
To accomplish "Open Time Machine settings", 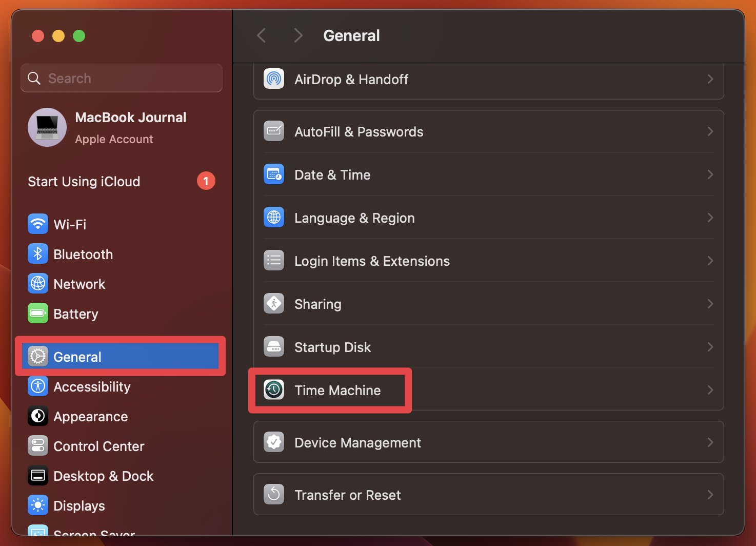I will [337, 390].
